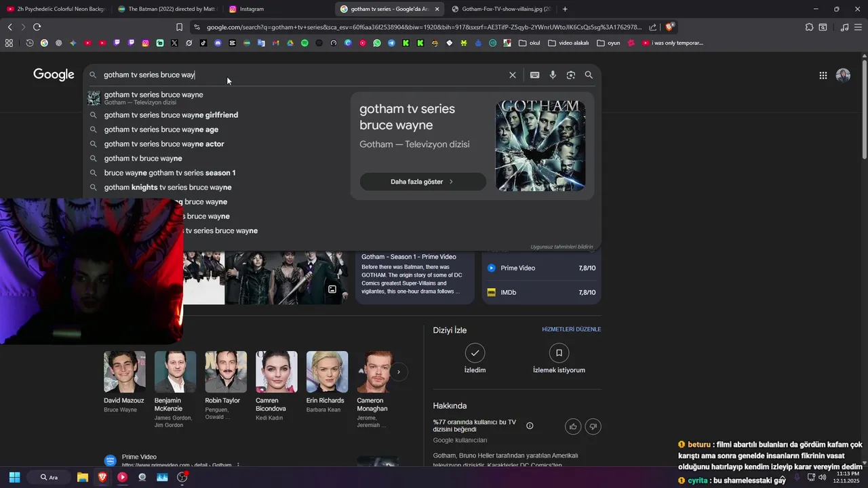Viewport: 868px width, 488px height.
Task: Select first suggestion with Gotham Televizyon dizisi thumbnail
Action: pyautogui.click(x=153, y=98)
